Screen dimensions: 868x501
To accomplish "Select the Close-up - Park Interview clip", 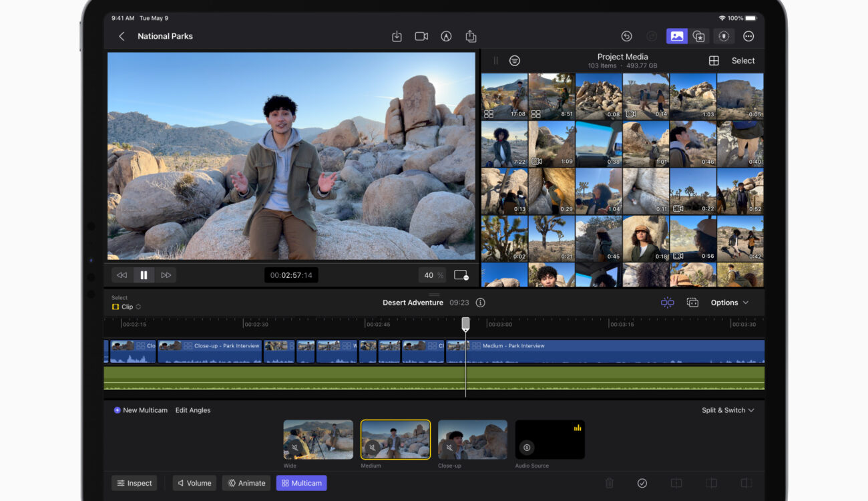I will [210, 351].
